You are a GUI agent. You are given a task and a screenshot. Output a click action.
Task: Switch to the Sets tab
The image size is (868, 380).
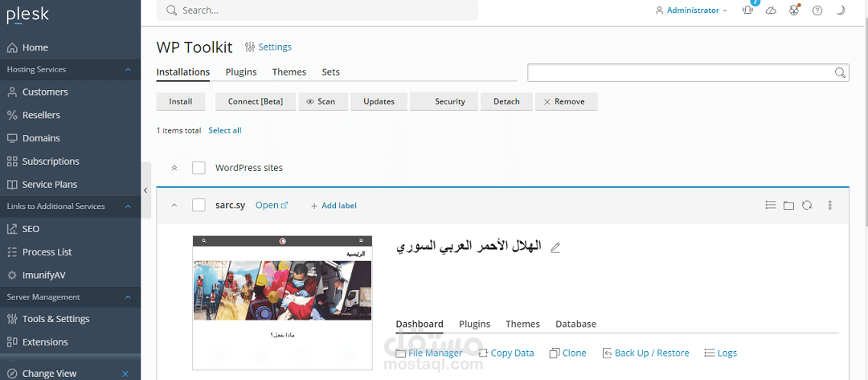(330, 72)
